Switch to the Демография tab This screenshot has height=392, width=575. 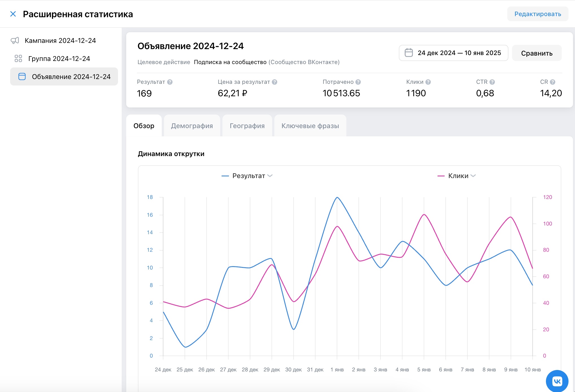click(192, 126)
